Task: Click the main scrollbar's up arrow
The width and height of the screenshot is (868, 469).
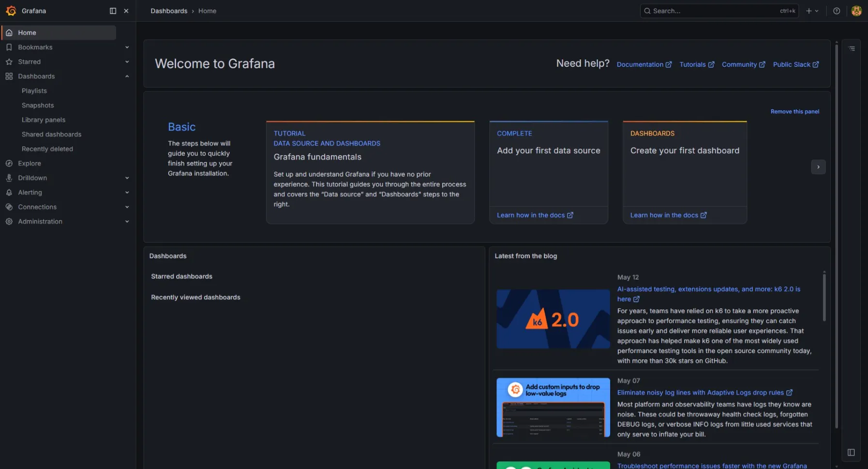Action: coord(836,42)
